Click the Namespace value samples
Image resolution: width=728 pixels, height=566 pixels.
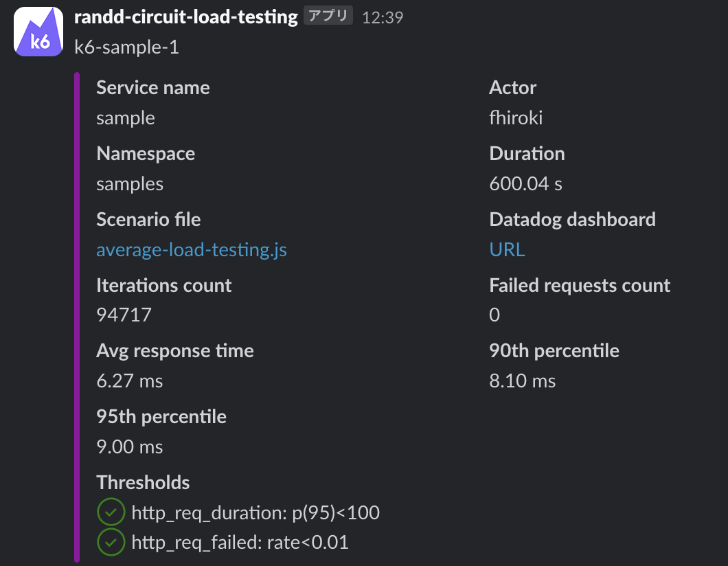[130, 184]
